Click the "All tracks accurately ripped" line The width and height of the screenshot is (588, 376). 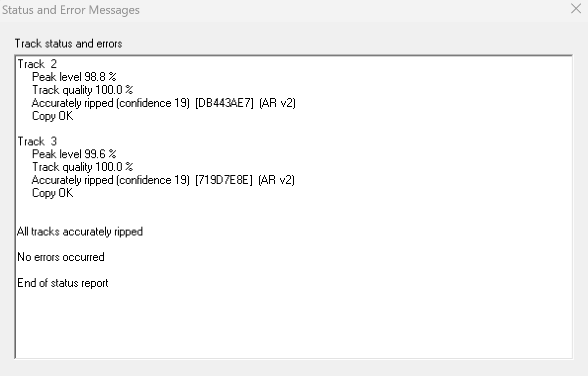(x=80, y=232)
